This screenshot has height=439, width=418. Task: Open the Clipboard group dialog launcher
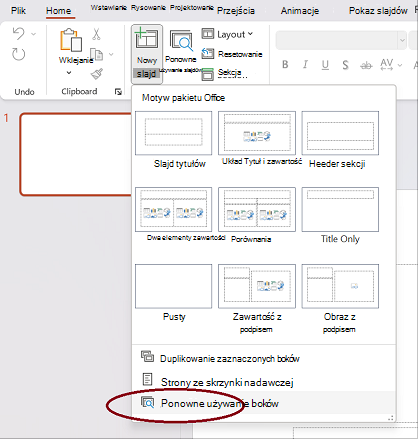(118, 92)
